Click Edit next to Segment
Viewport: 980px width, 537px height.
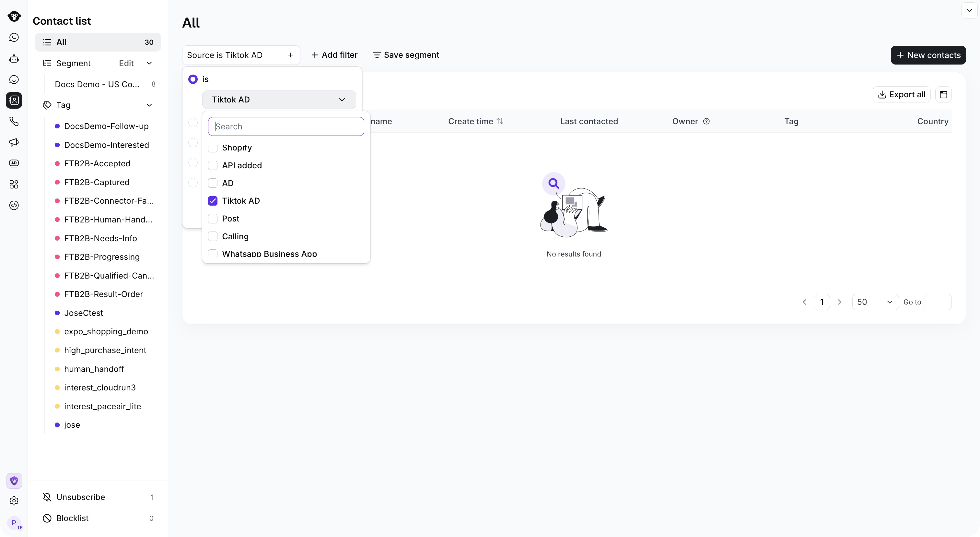126,63
